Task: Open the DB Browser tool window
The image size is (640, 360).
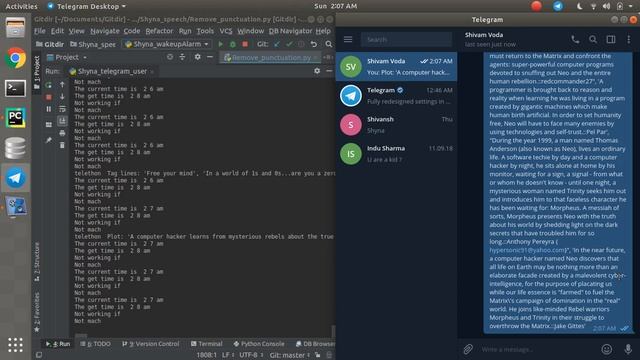Action: point(315,344)
